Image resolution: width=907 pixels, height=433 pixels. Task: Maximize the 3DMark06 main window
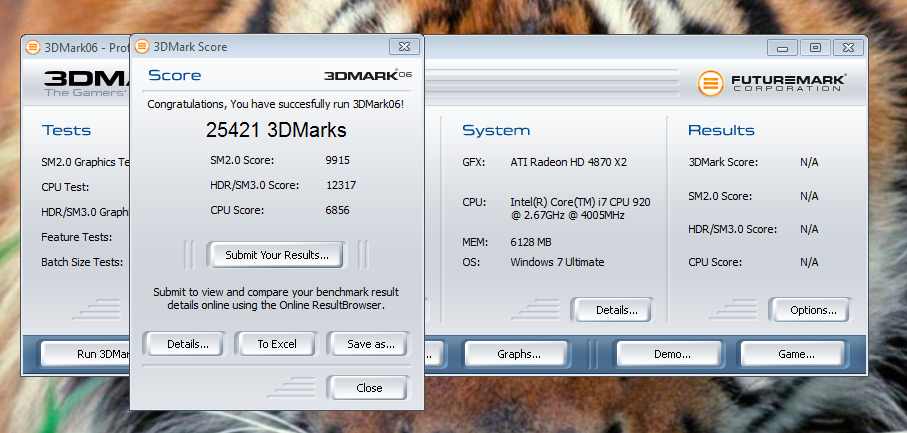click(816, 48)
